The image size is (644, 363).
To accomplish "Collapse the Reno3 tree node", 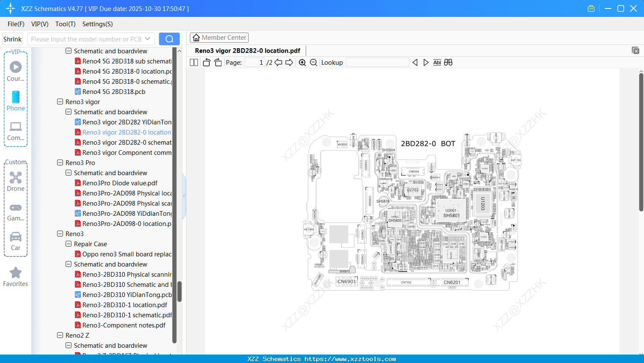I will coord(60,234).
